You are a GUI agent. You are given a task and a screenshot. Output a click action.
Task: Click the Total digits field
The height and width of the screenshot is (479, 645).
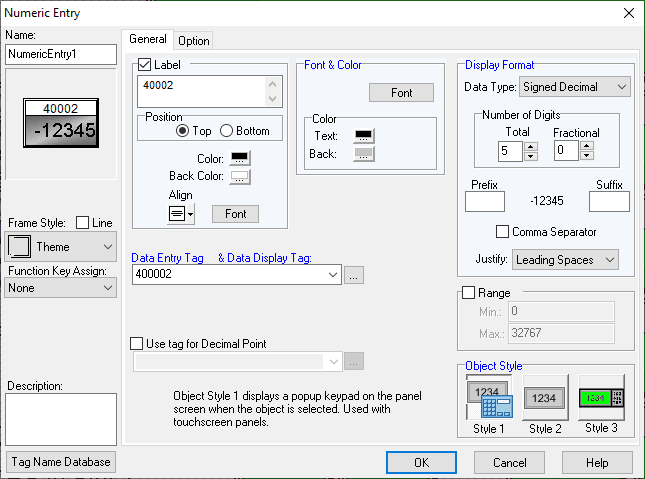point(510,151)
